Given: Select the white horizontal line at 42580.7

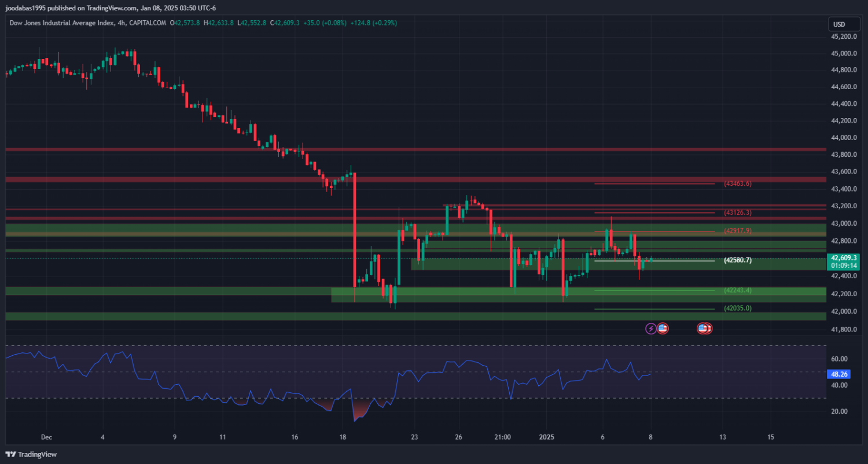Looking at the screenshot, I should click(x=654, y=261).
